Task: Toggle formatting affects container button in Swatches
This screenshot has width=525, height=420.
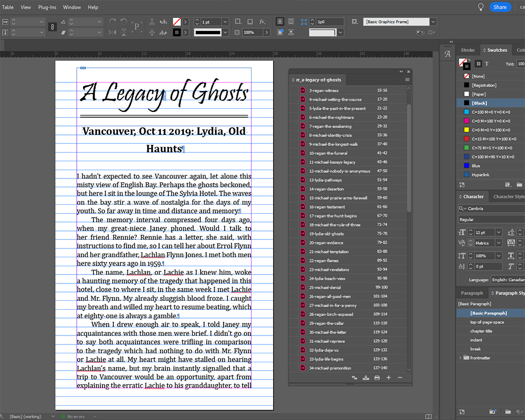Action: (x=478, y=64)
